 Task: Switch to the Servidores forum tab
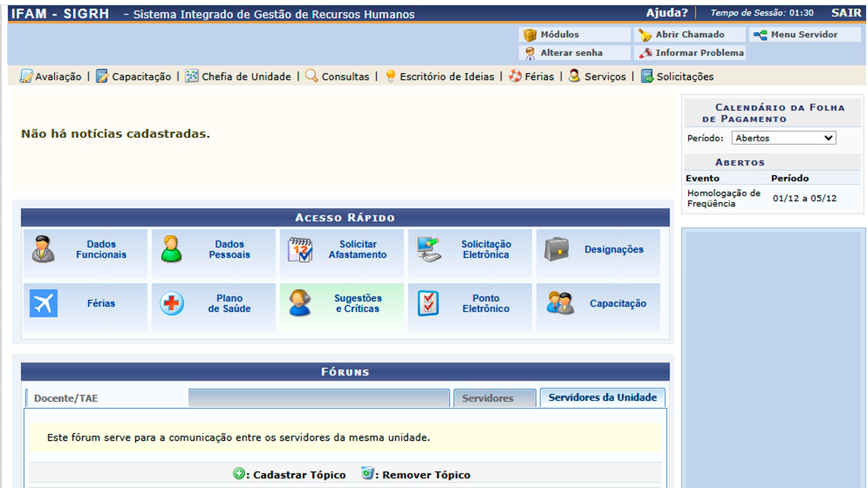[x=488, y=398]
